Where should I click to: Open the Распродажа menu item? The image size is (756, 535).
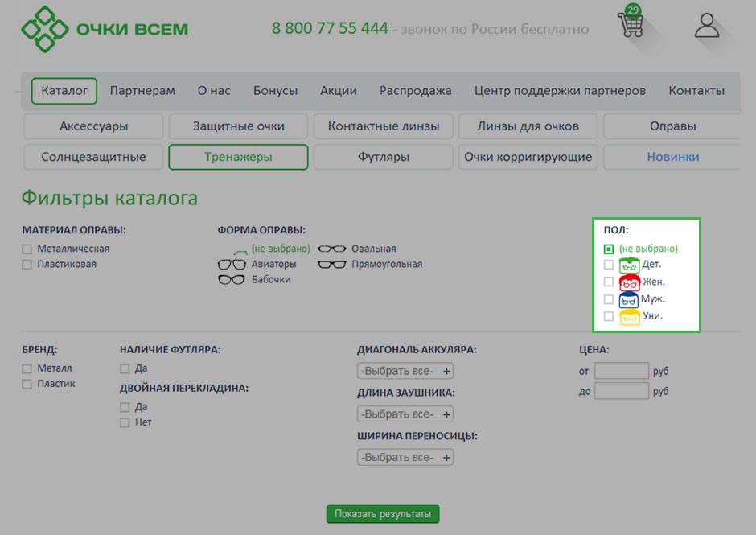415,91
